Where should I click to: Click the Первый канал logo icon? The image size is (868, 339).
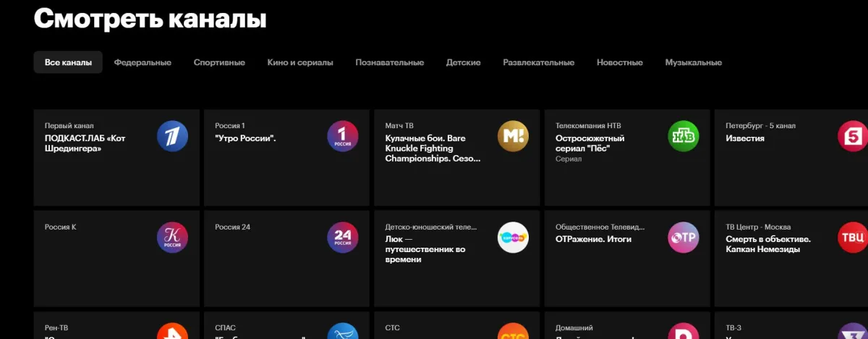(172, 136)
